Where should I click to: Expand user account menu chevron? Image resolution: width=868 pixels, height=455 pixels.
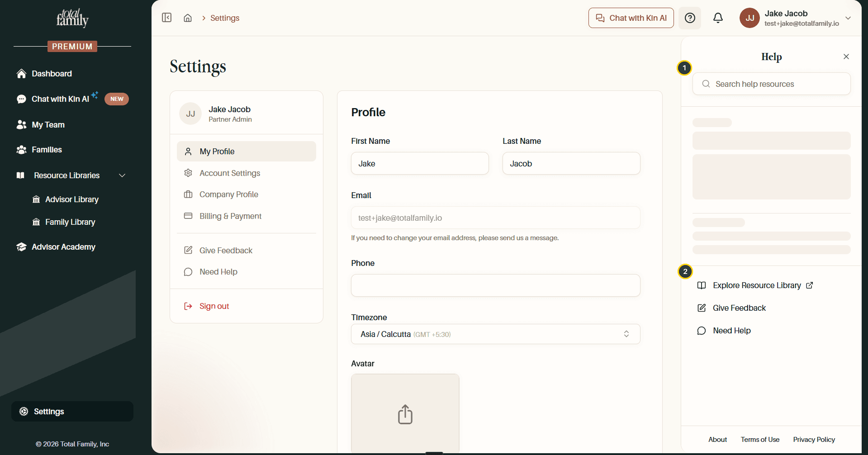[848, 18]
